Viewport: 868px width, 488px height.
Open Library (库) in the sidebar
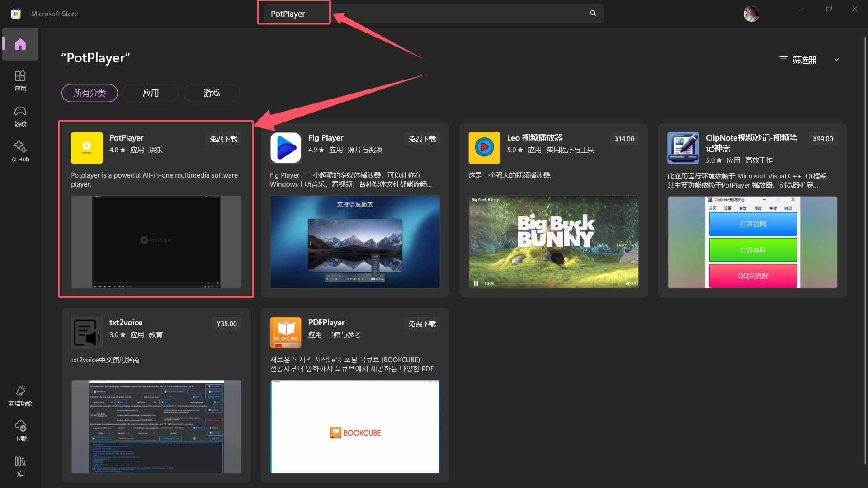(x=20, y=466)
